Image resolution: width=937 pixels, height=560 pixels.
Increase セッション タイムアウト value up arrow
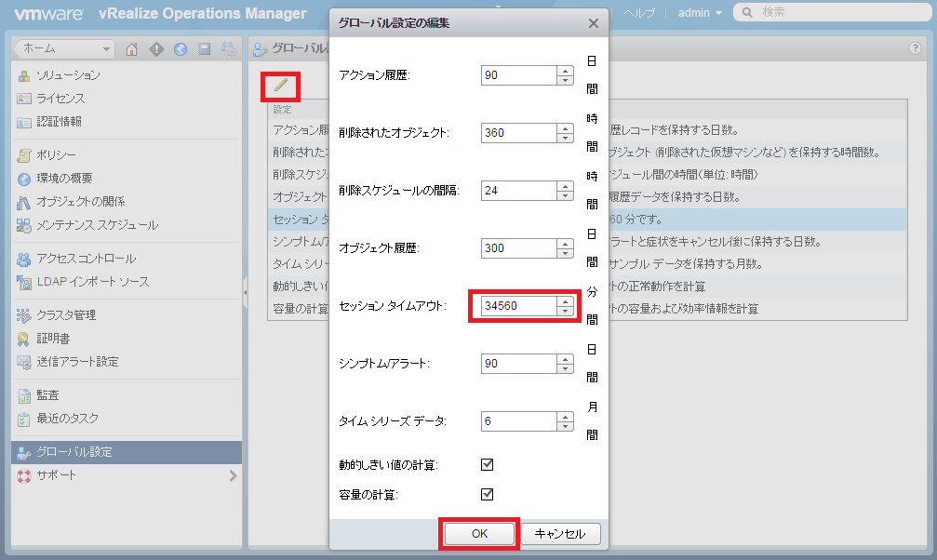(565, 301)
